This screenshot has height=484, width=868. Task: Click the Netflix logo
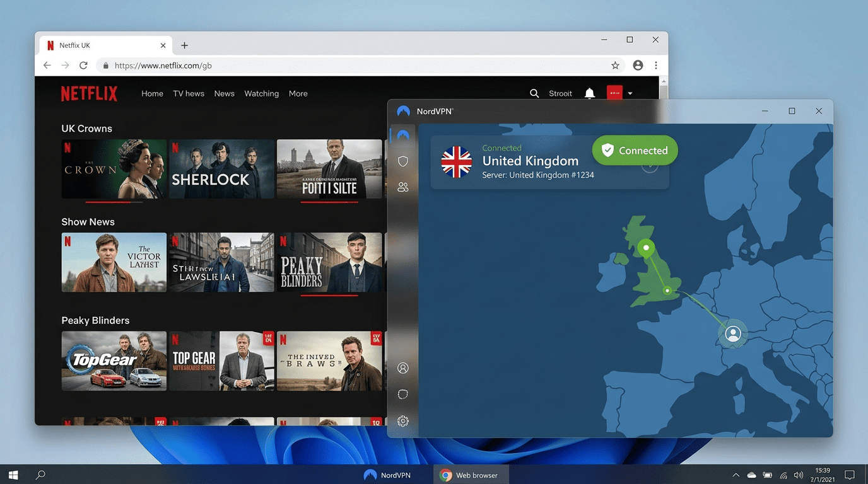[89, 94]
